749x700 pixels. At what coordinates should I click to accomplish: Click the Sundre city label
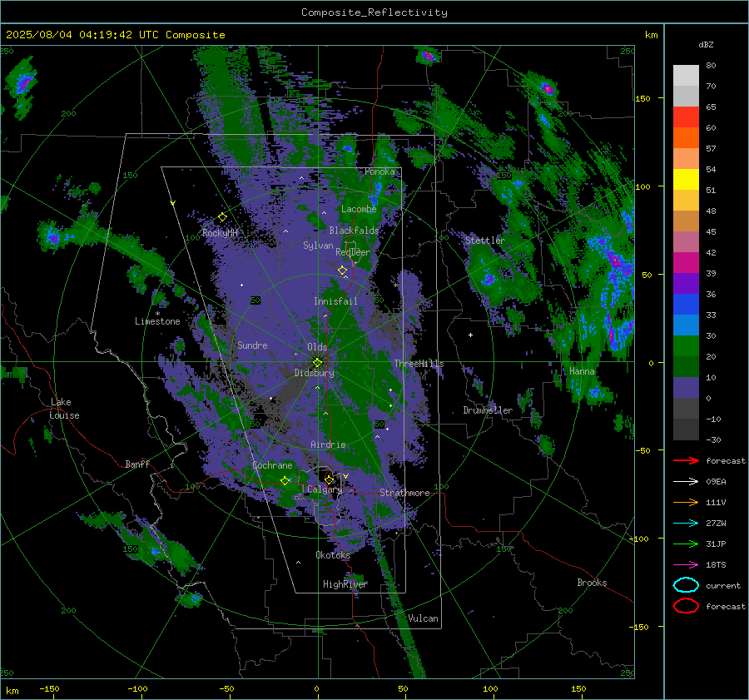(252, 345)
